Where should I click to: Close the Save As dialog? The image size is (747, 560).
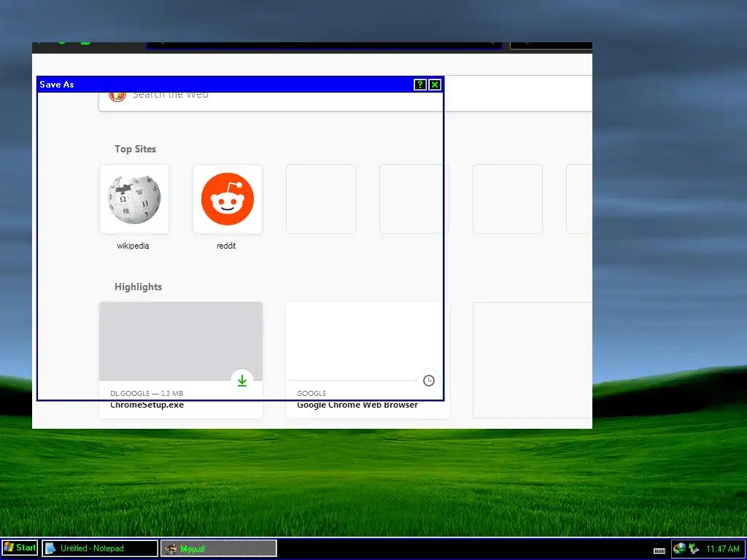435,85
